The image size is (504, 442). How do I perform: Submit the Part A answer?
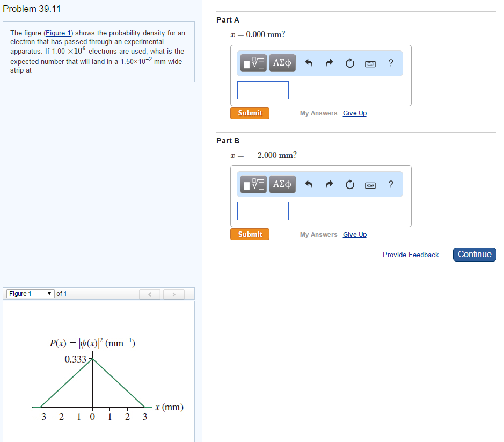249,113
